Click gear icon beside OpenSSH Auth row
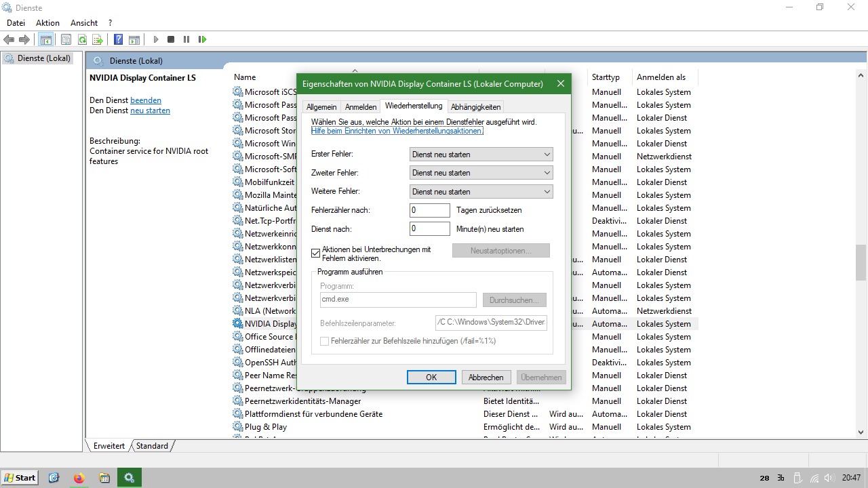Image resolution: width=868 pixels, height=488 pixels. tap(238, 363)
